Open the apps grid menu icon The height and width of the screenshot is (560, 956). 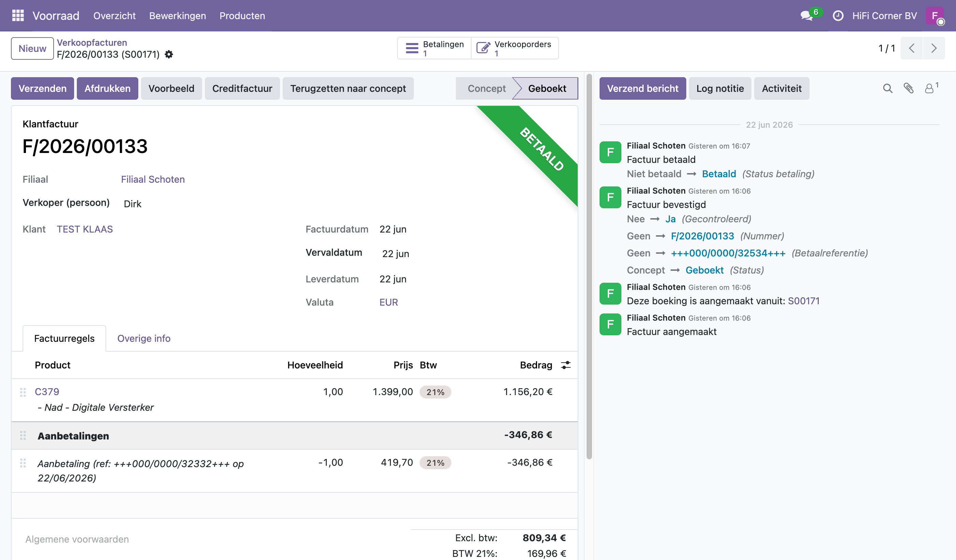[18, 16]
